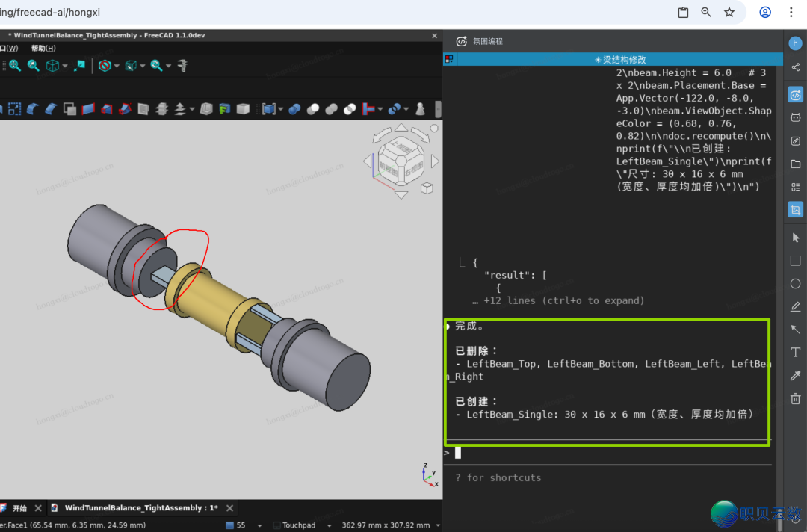Choose the rectangle annotation tool
Viewport: 807px width, 532px height.
tap(795, 261)
